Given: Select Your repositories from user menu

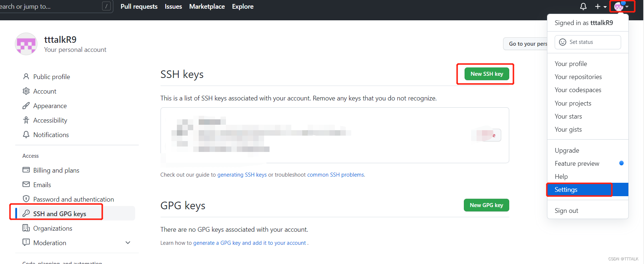Looking at the screenshot, I should pos(588,77).
